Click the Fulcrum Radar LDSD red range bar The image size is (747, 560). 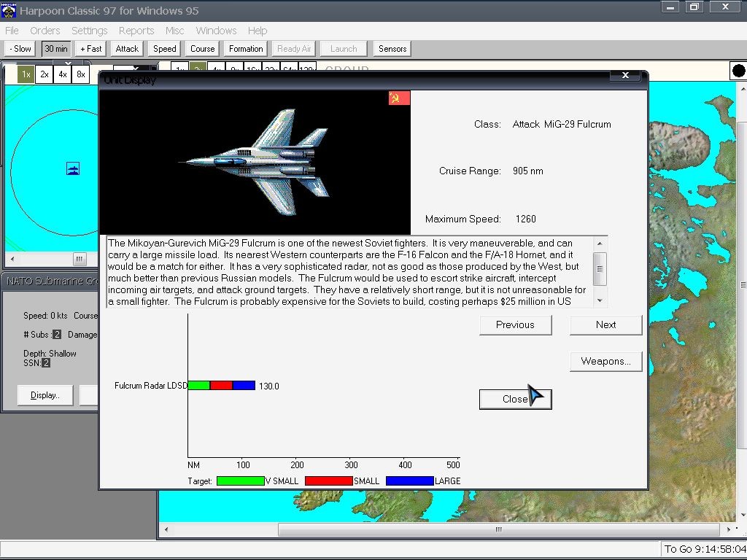221,385
